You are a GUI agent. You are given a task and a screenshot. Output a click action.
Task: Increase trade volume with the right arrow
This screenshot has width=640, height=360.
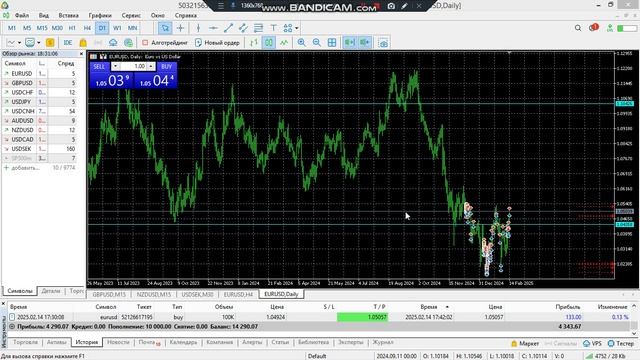point(151,67)
